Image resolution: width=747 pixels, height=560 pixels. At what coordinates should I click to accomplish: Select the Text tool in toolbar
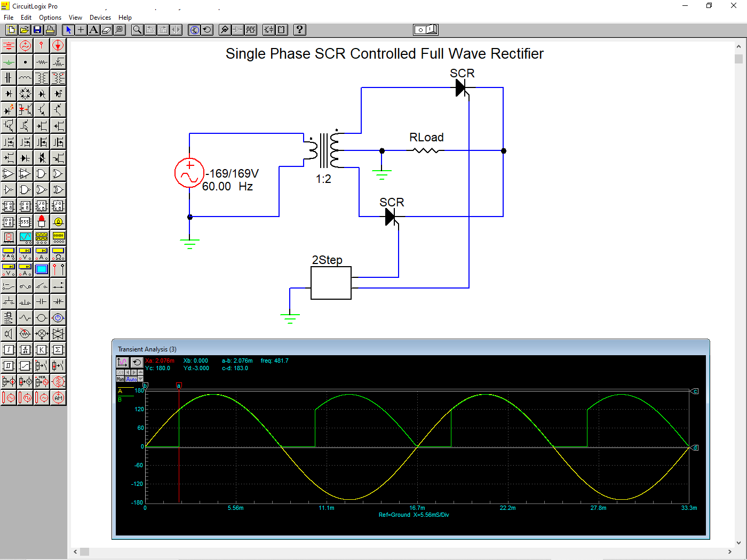(94, 30)
